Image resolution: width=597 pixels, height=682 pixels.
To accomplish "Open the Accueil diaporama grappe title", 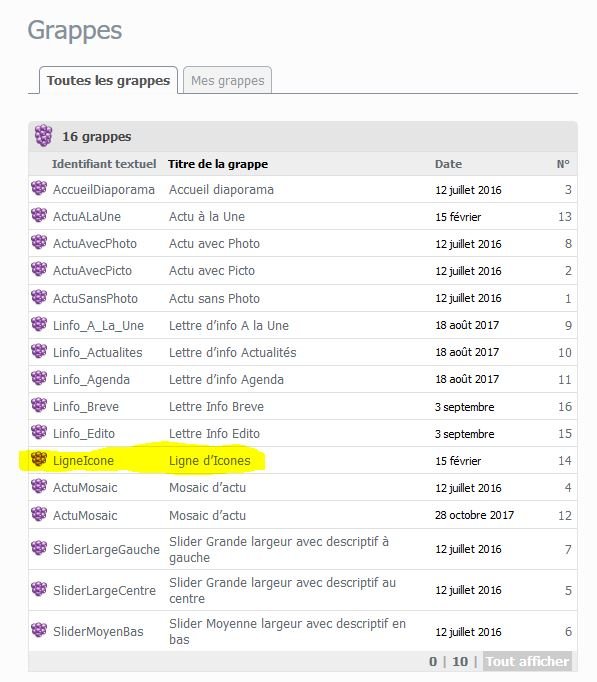I will pos(221,190).
